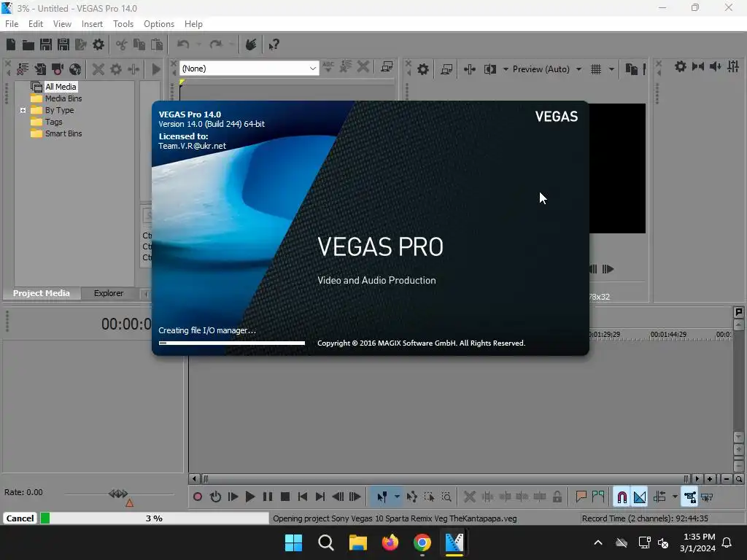
Task: Click Extract Audio from CD icon
Action: 75,69
